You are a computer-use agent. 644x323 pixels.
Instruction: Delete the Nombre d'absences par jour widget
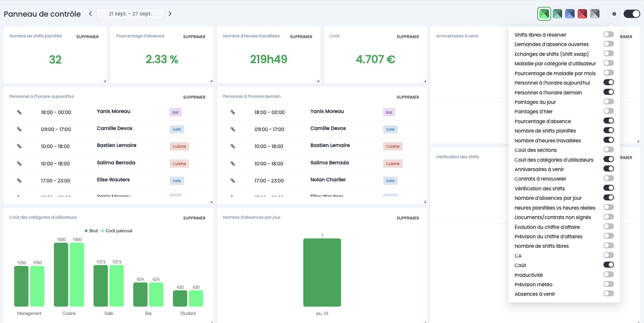coord(408,218)
